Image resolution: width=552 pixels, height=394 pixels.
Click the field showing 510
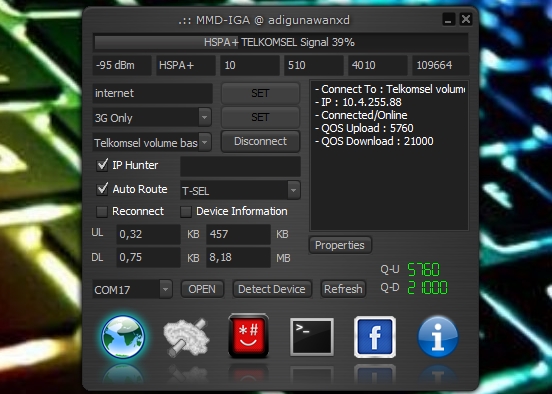[x=314, y=65]
